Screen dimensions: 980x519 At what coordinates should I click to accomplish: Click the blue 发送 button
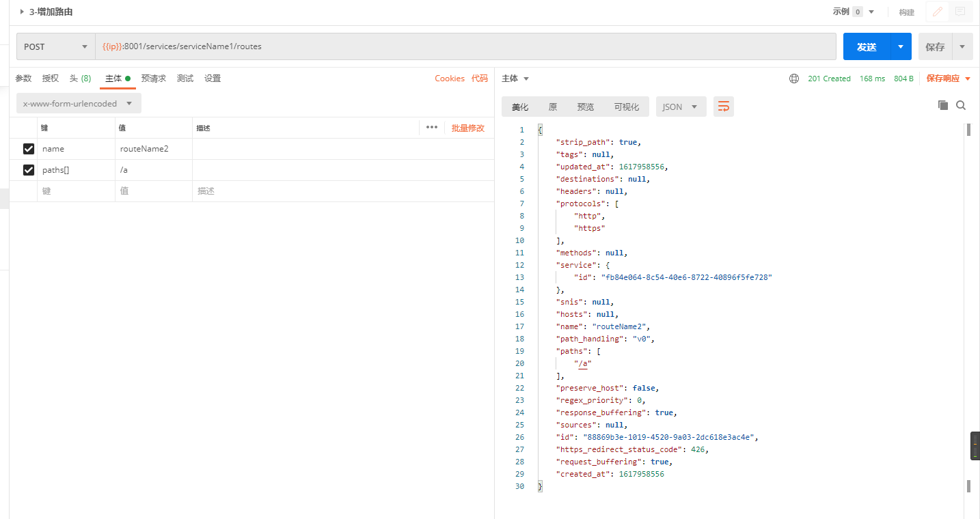867,46
